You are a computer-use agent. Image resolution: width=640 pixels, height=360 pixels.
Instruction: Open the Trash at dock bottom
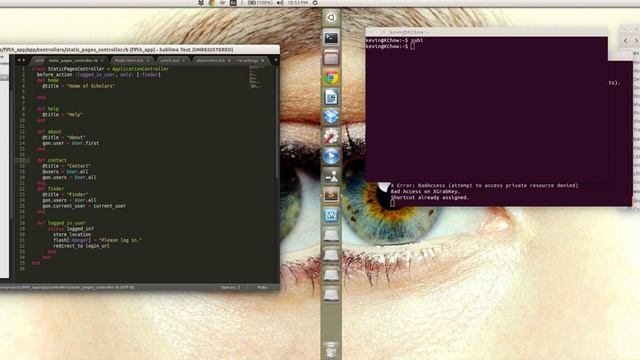(x=331, y=350)
